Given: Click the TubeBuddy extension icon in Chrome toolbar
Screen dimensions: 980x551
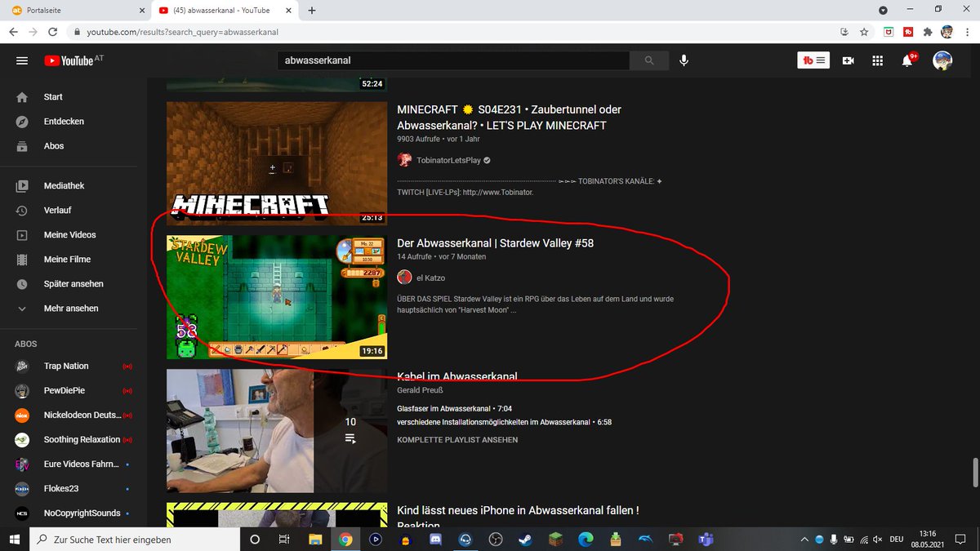Looking at the screenshot, I should pos(908,32).
